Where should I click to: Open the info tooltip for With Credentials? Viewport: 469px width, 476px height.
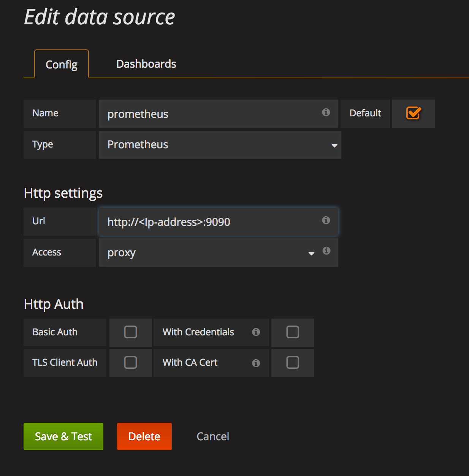click(256, 332)
